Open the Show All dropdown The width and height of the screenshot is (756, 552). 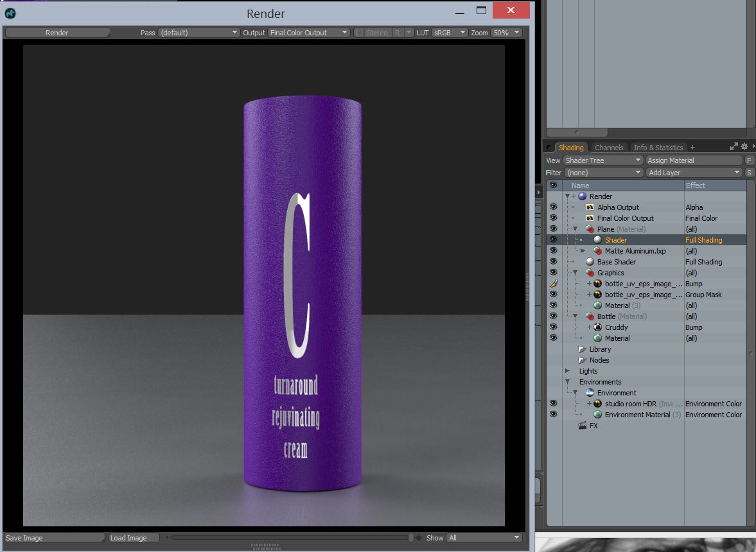coord(484,537)
